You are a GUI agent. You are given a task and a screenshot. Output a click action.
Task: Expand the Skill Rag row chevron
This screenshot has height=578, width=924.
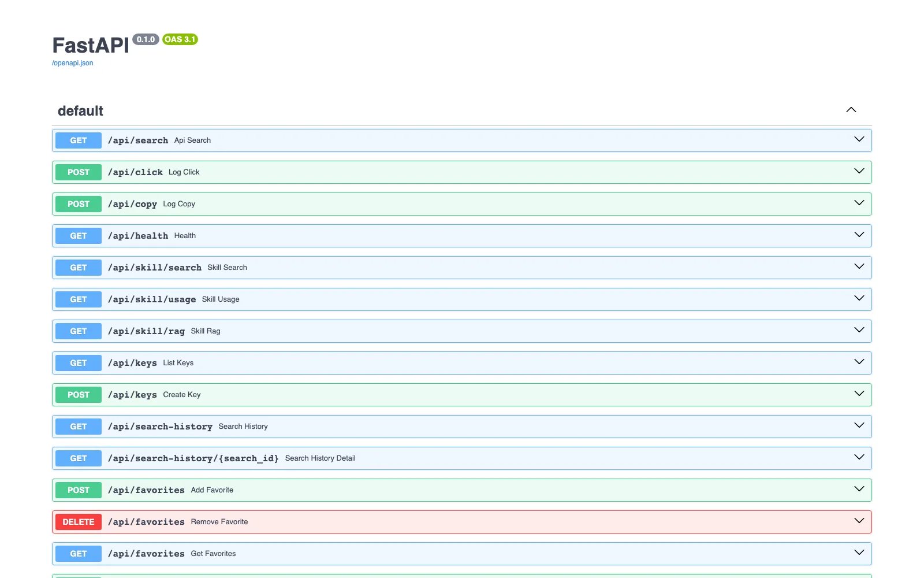pyautogui.click(x=859, y=330)
